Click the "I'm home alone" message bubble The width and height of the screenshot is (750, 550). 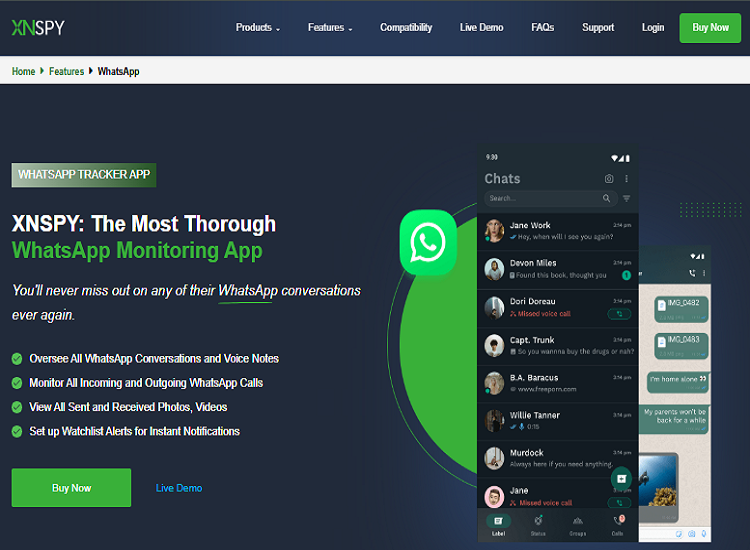(678, 382)
